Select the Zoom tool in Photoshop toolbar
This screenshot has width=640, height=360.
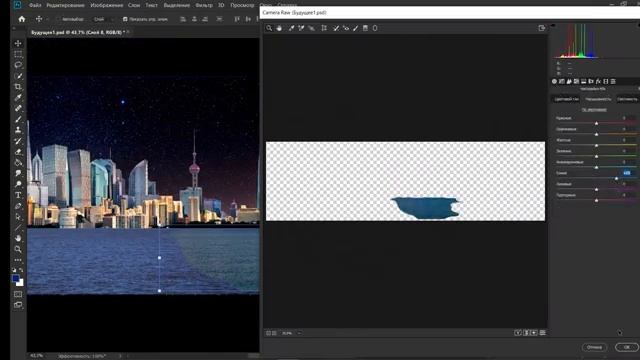tap(18, 249)
